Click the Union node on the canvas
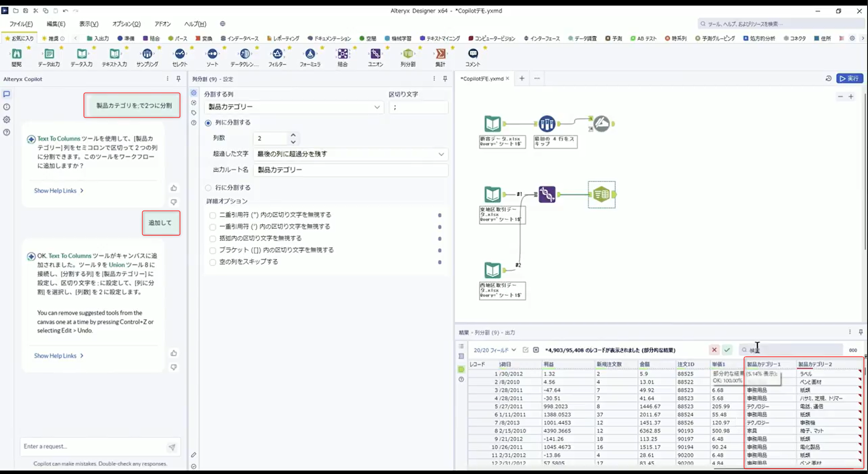 coord(547,194)
